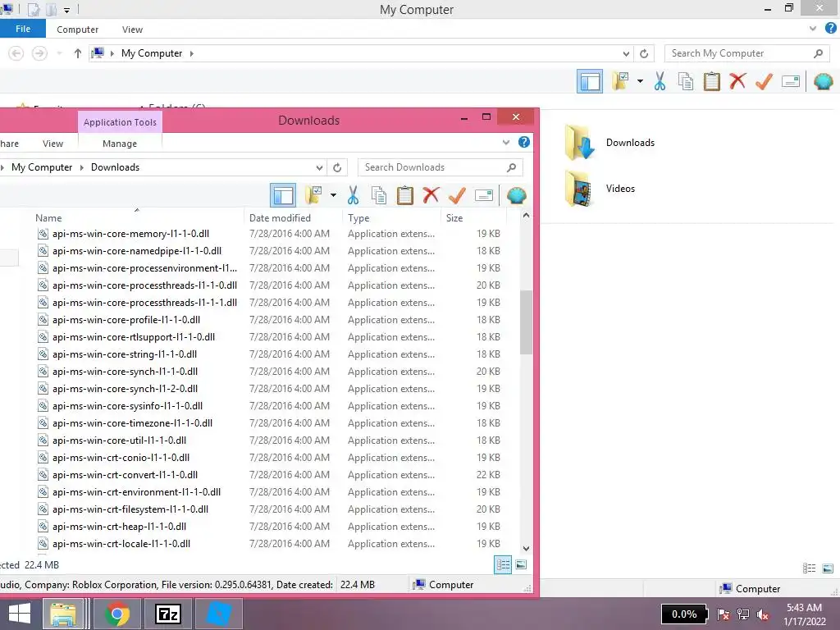Expand chevron between My Computer and Downloads in Downloads address bar

pyautogui.click(x=81, y=167)
